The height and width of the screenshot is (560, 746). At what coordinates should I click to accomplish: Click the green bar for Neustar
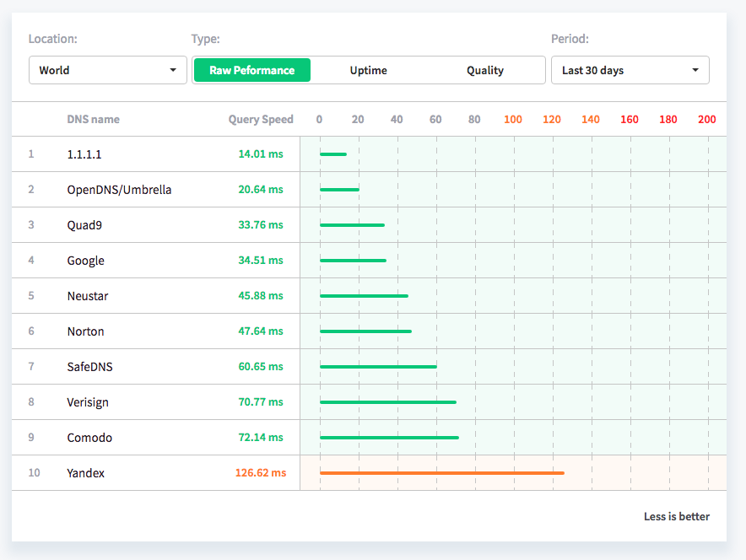(364, 296)
